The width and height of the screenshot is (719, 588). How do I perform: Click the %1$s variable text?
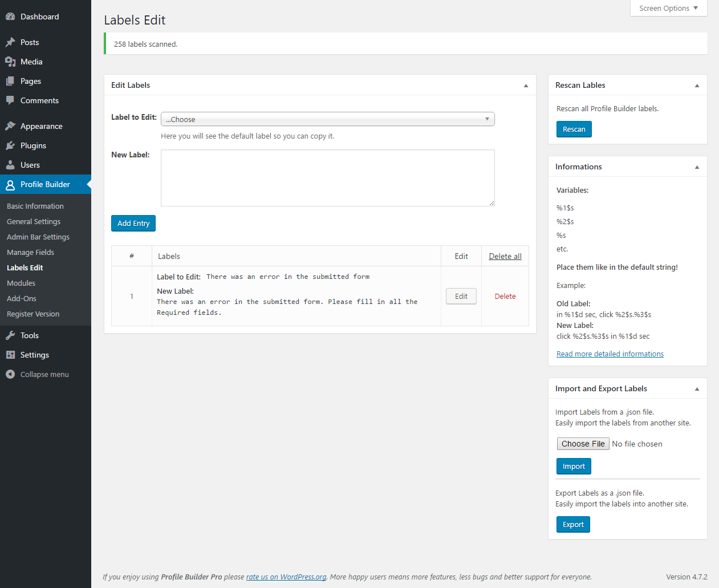[565, 208]
